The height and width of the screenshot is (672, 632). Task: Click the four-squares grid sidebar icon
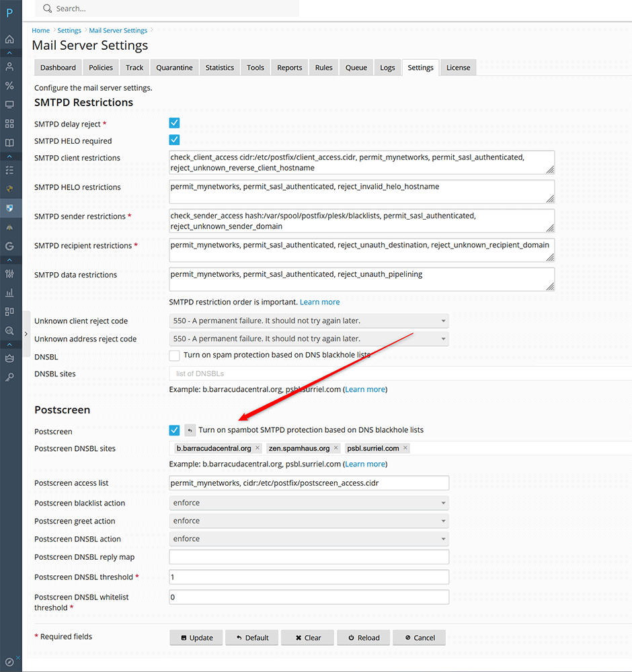click(9, 124)
